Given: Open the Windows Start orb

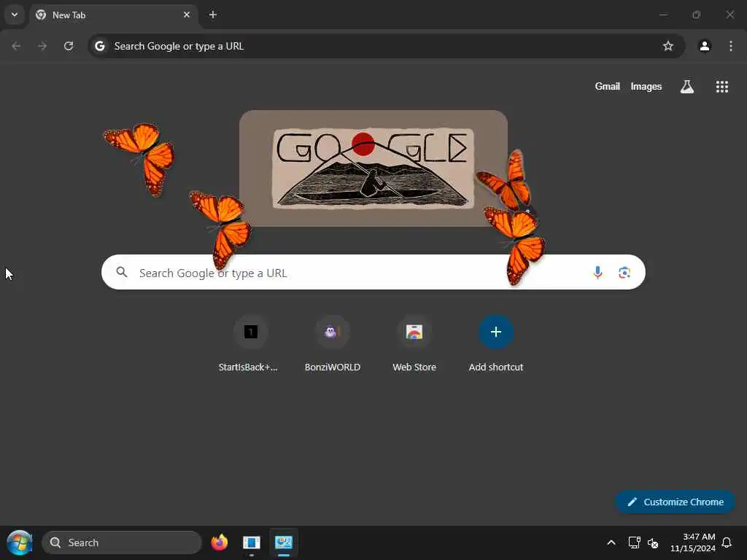Looking at the screenshot, I should pyautogui.click(x=20, y=542).
